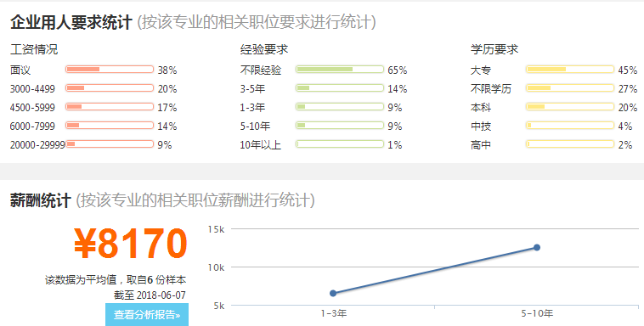Select the 5-10年 data point on salary chart
Image resolution: width=644 pixels, height=326 pixels.
[537, 248]
